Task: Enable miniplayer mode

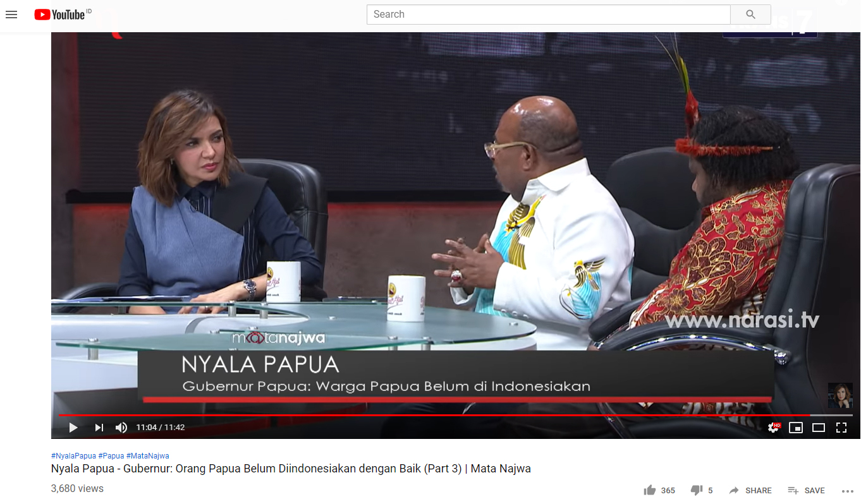Action: click(796, 428)
